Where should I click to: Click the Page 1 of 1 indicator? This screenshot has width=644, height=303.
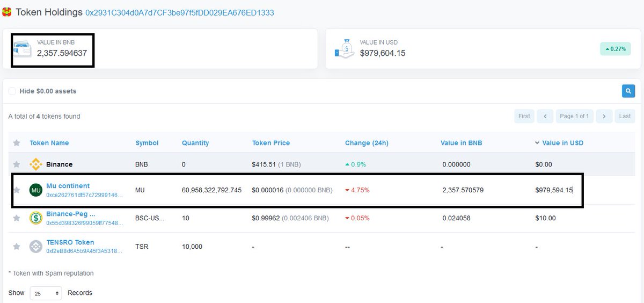click(574, 116)
